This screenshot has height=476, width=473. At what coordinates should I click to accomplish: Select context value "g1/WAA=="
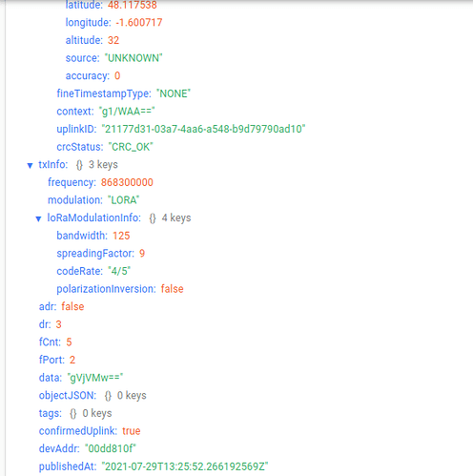click(127, 112)
